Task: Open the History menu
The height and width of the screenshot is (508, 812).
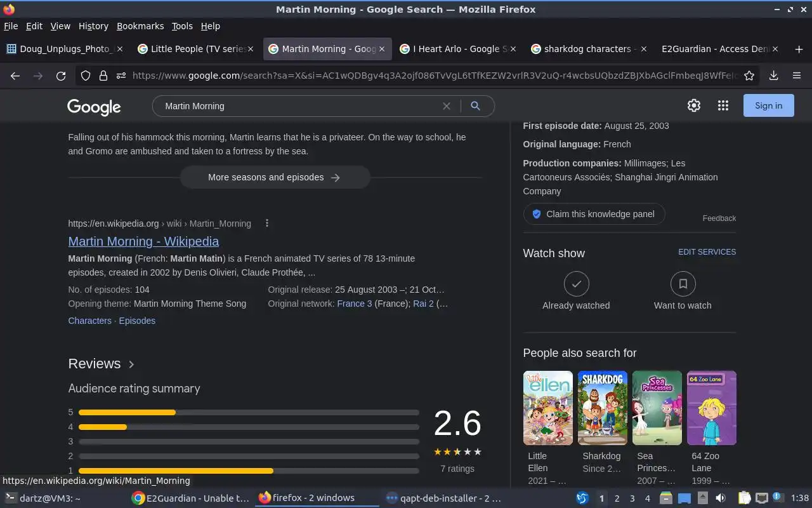Action: 93,26
